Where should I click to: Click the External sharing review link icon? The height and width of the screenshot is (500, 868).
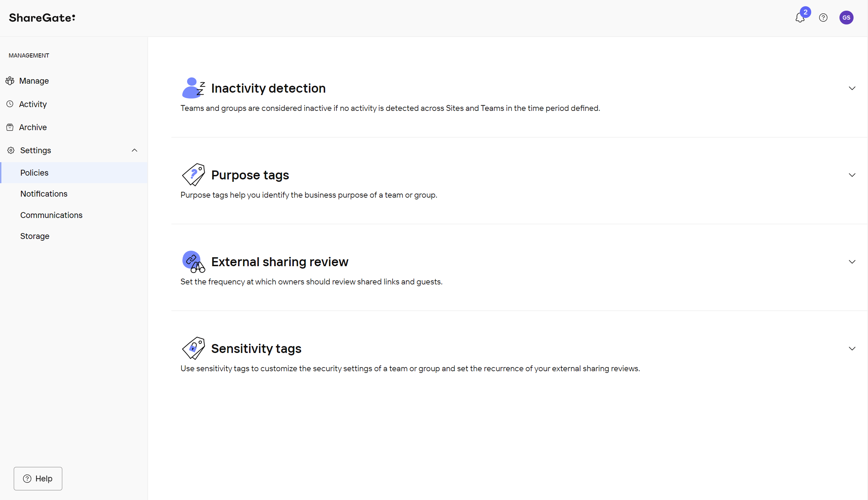coord(193,262)
